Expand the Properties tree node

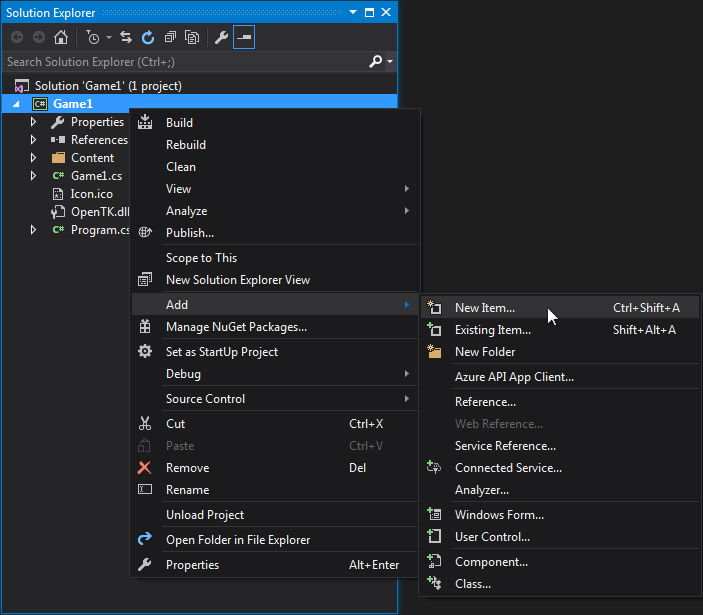tap(33, 122)
